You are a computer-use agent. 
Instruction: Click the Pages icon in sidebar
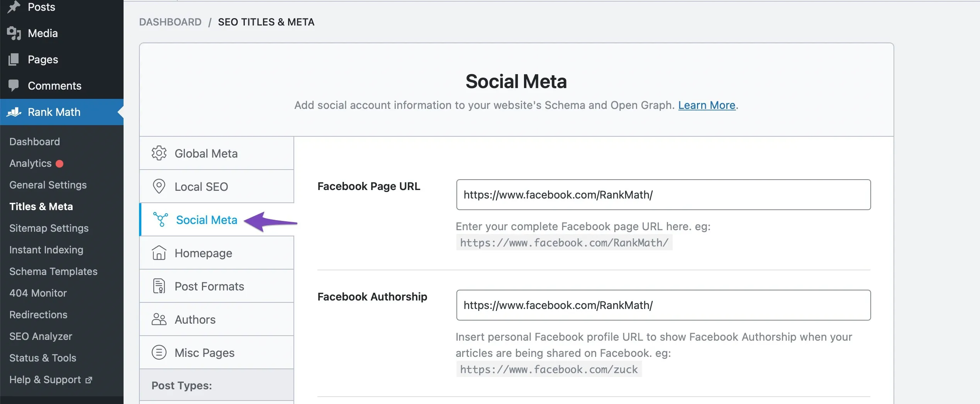tap(14, 59)
